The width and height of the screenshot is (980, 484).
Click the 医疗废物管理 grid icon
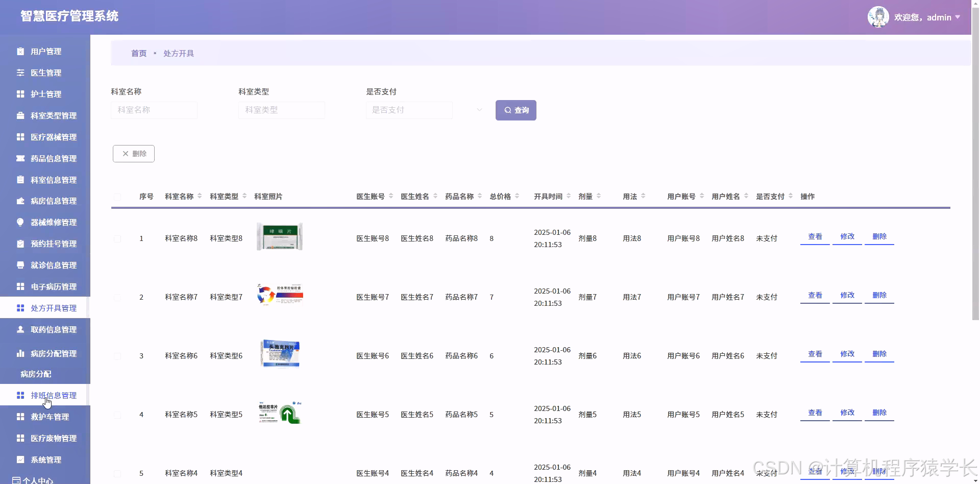[20, 438]
